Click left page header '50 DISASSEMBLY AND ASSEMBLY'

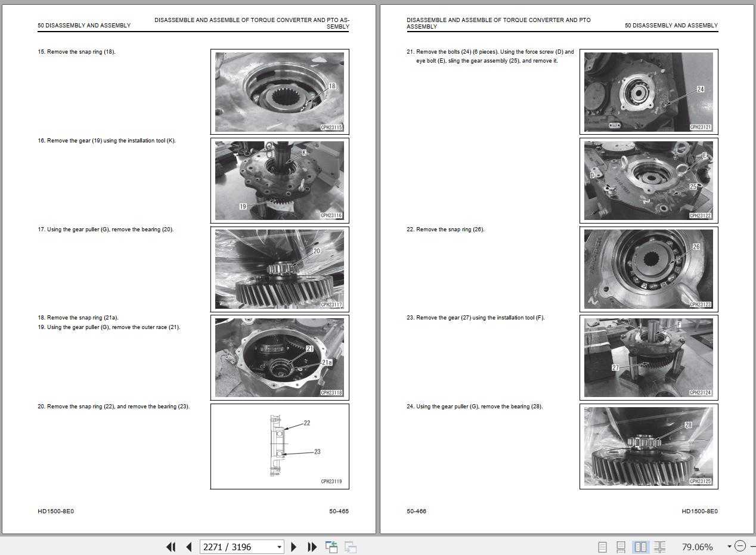coord(84,26)
